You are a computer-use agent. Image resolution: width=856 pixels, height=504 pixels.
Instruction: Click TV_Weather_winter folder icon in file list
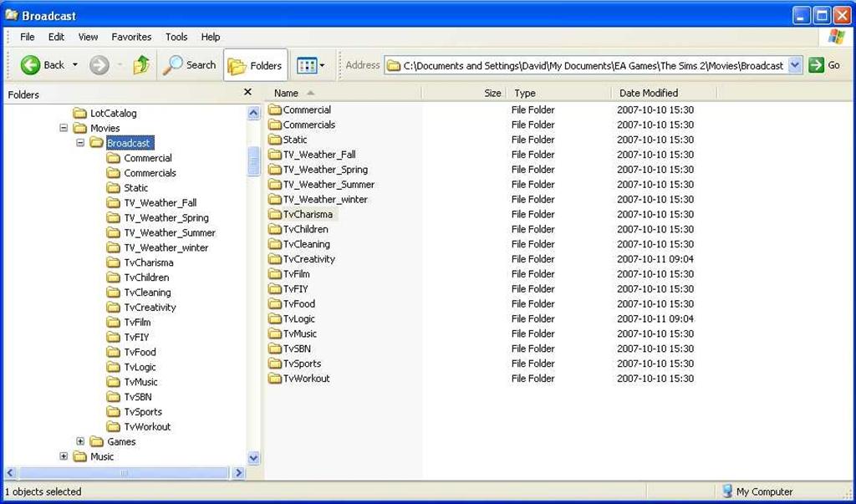(x=274, y=199)
